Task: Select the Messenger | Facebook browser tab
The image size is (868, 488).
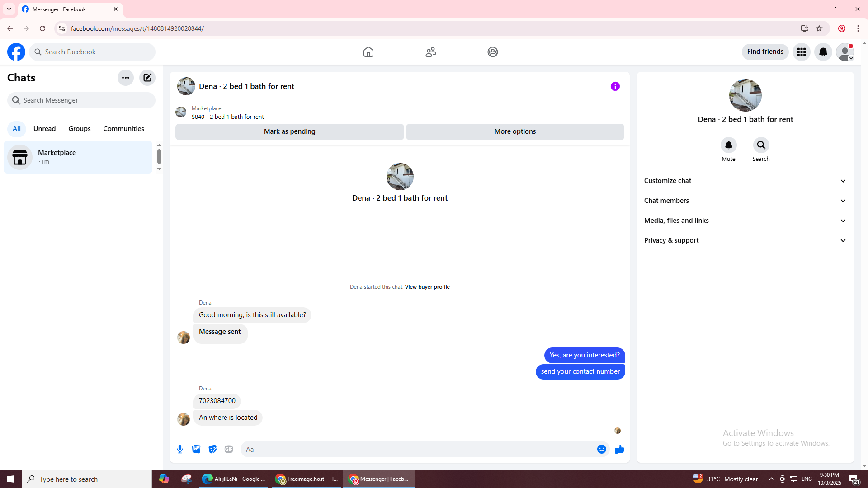Action: pyautogui.click(x=70, y=9)
